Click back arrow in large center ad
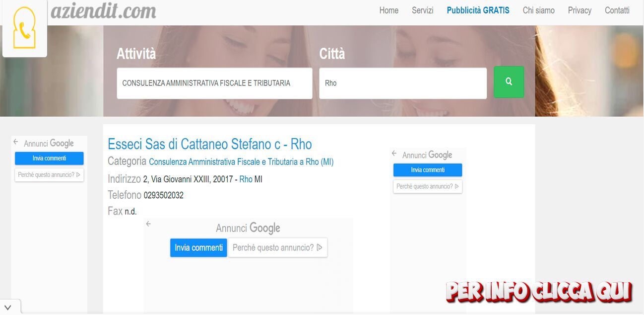Screen dimensions: 644x315 [148, 224]
